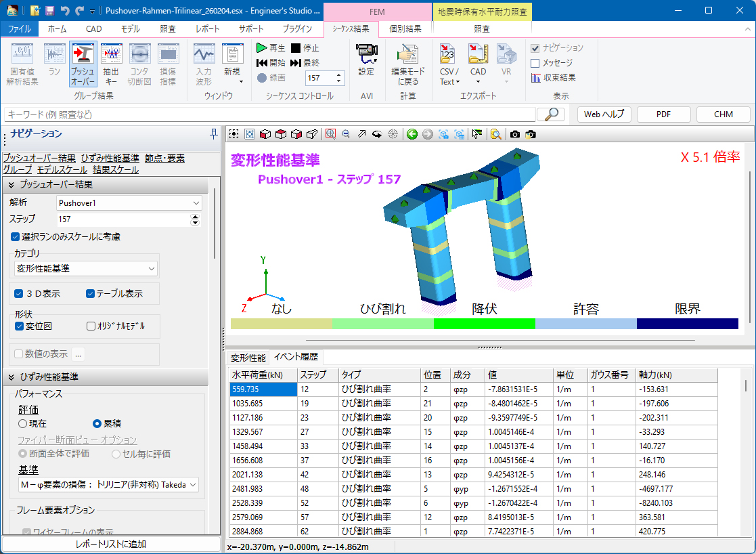The image size is (756, 554).
Task: Click レポートリストに追加 button
Action: 111,544
